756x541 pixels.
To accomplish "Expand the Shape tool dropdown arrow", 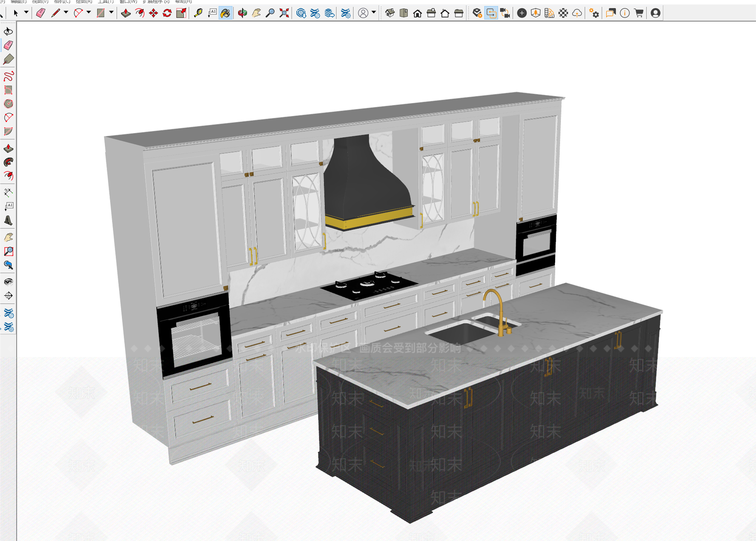I will pos(111,13).
